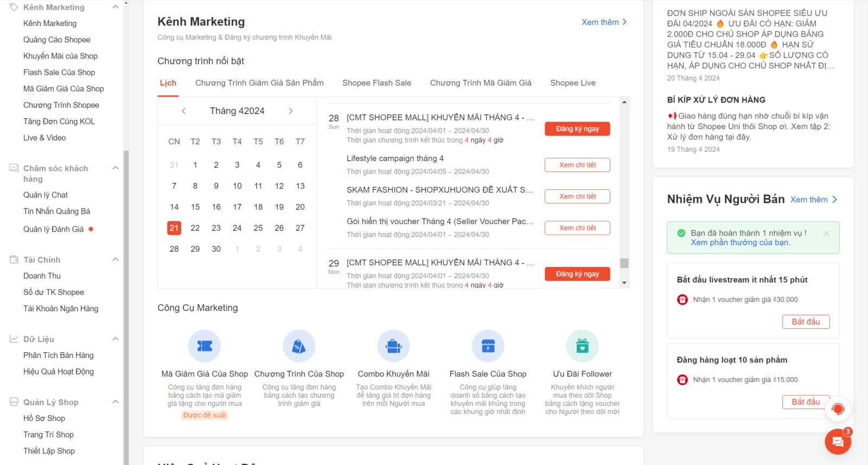
Task: Go to previous month in calendar
Action: (x=184, y=111)
